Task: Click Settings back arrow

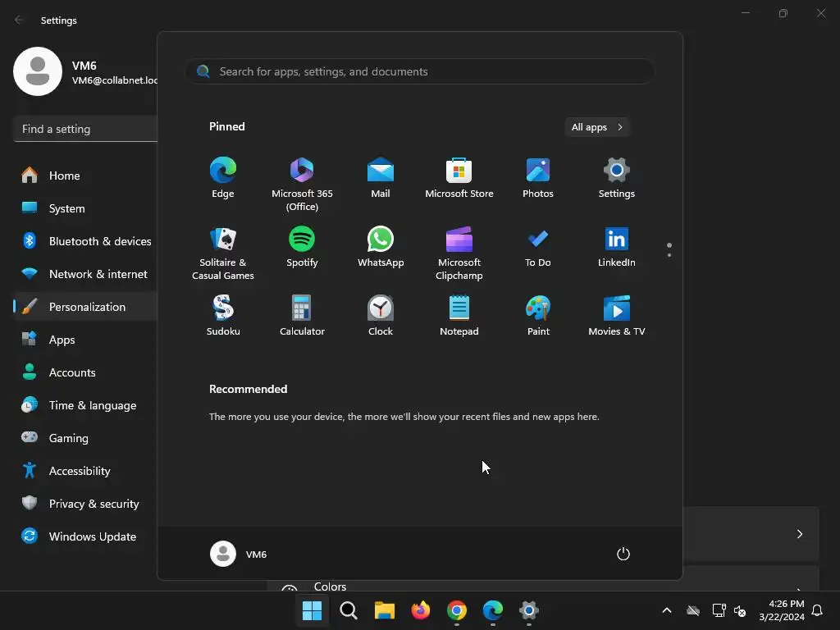Action: (20, 20)
